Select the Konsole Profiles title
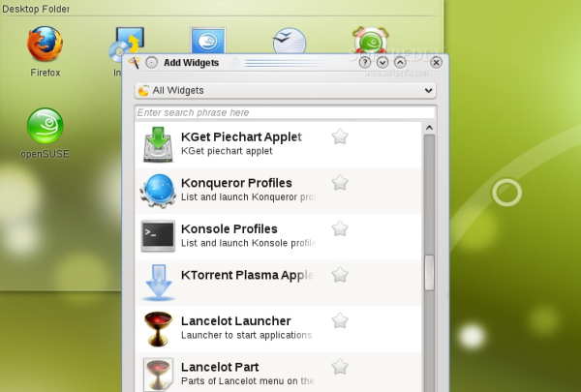This screenshot has height=392, width=581. coord(229,229)
